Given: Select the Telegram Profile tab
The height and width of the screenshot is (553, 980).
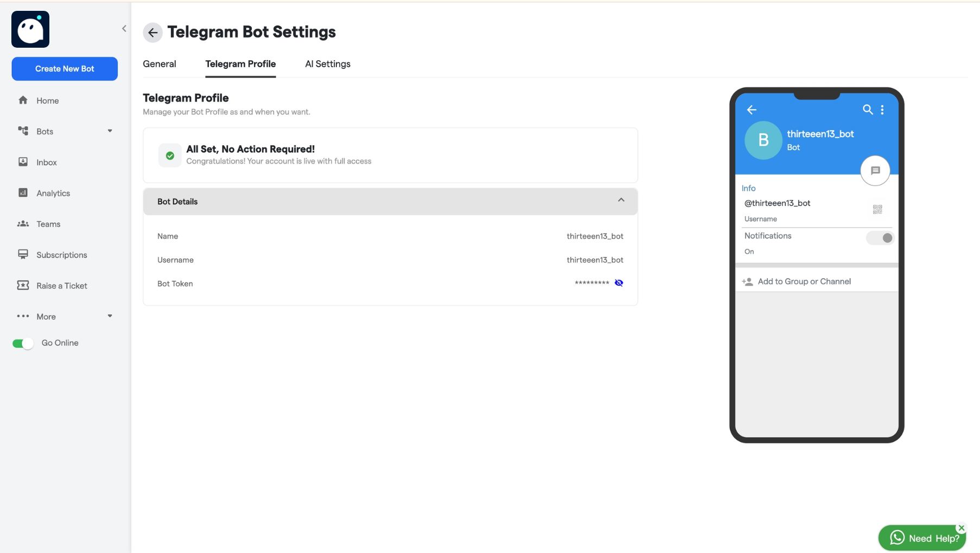Looking at the screenshot, I should [240, 64].
